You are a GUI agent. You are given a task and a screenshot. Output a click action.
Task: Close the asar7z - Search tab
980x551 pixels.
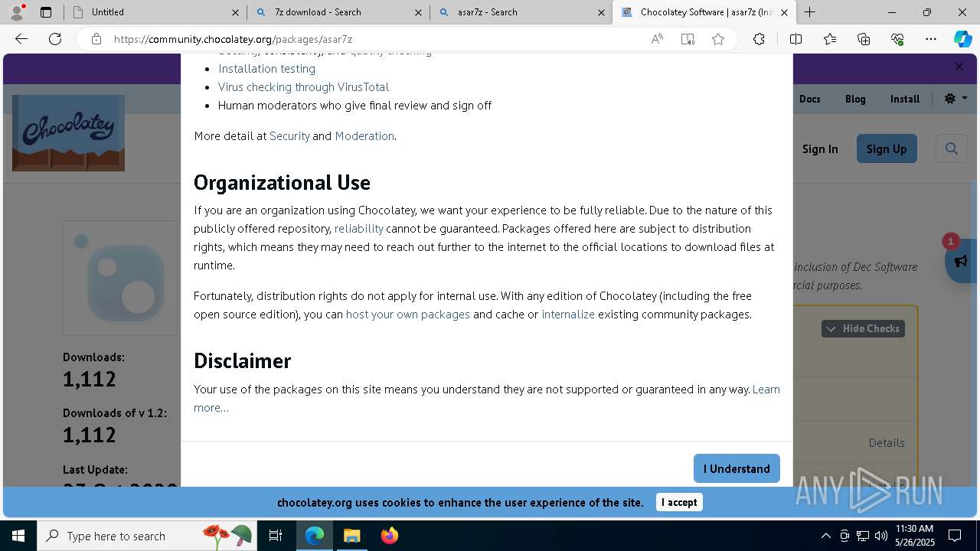[602, 12]
